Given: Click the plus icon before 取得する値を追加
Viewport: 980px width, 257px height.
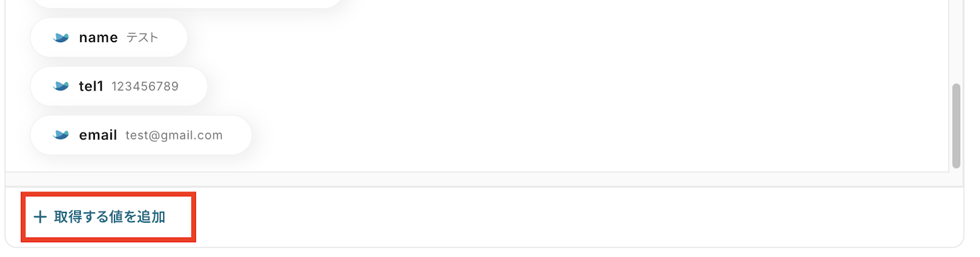Looking at the screenshot, I should pyautogui.click(x=40, y=217).
